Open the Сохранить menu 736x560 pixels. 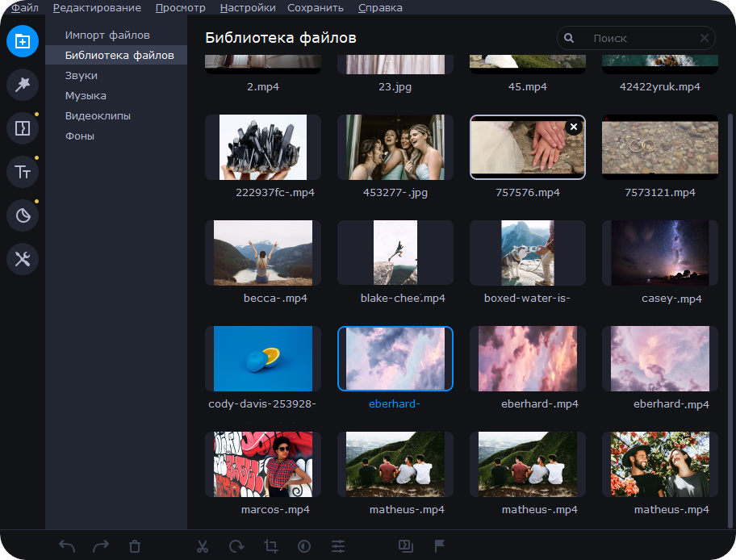coord(316,8)
